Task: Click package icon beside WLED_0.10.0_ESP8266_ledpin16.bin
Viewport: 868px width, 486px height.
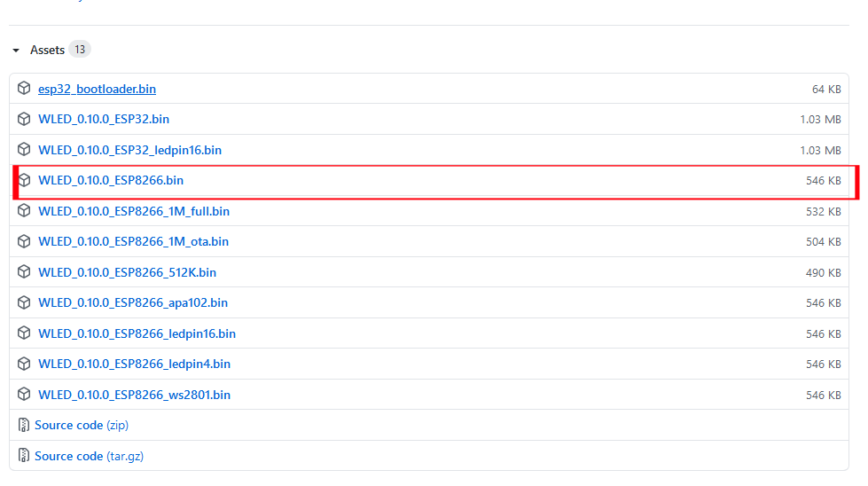Action: click(x=24, y=333)
